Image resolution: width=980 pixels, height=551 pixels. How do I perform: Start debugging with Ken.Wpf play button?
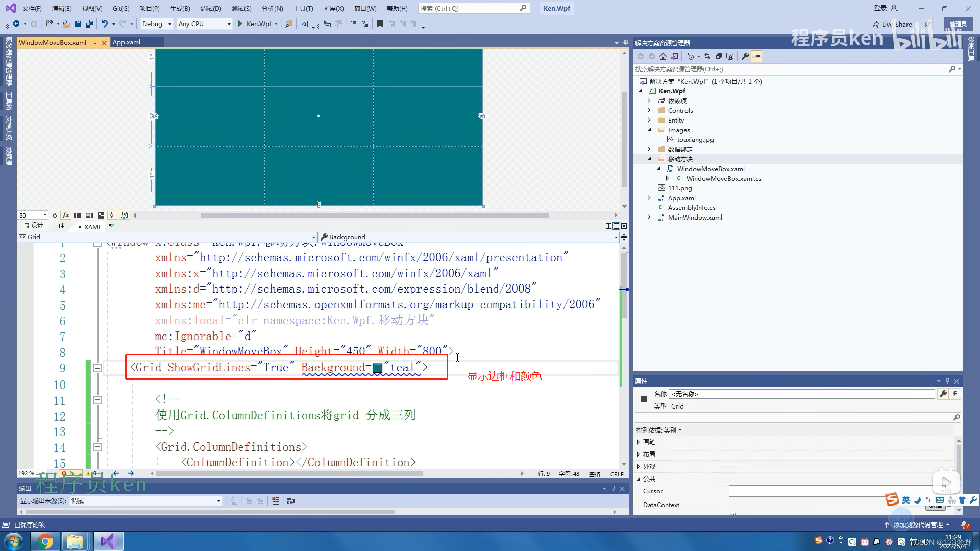[240, 24]
